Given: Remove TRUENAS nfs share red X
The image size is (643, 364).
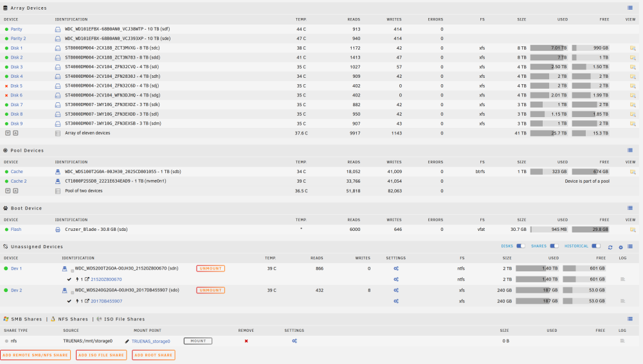Looking at the screenshot, I should [x=246, y=341].
